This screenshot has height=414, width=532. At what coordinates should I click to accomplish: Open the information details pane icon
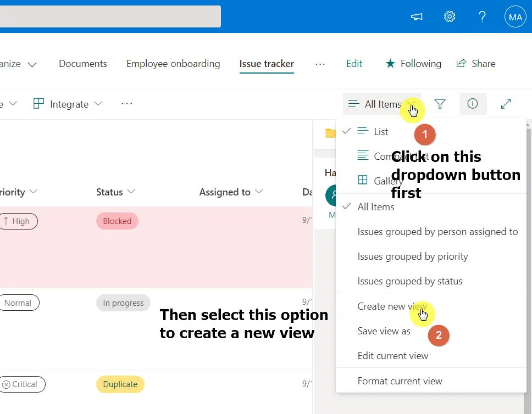(473, 103)
